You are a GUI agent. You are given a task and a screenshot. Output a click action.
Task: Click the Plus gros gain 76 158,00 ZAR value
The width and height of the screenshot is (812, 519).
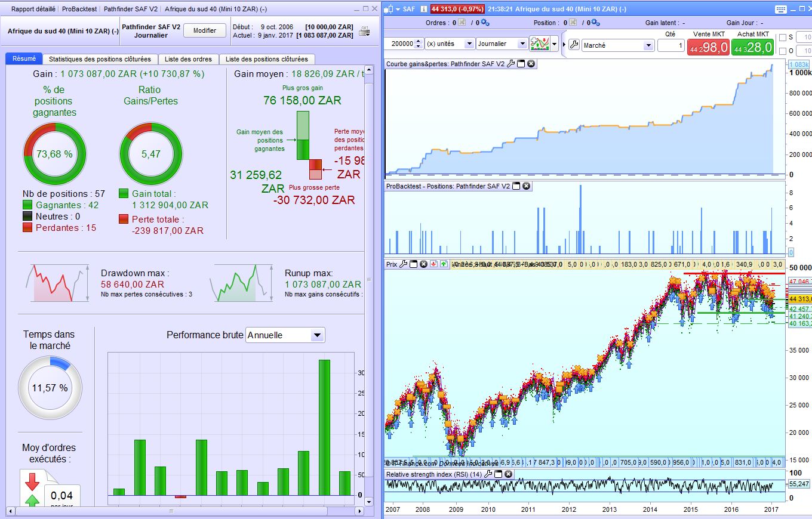point(303,101)
